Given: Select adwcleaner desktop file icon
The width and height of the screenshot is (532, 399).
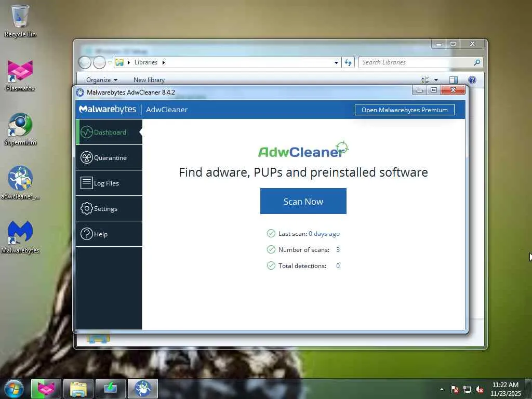Looking at the screenshot, I should pos(20,183).
